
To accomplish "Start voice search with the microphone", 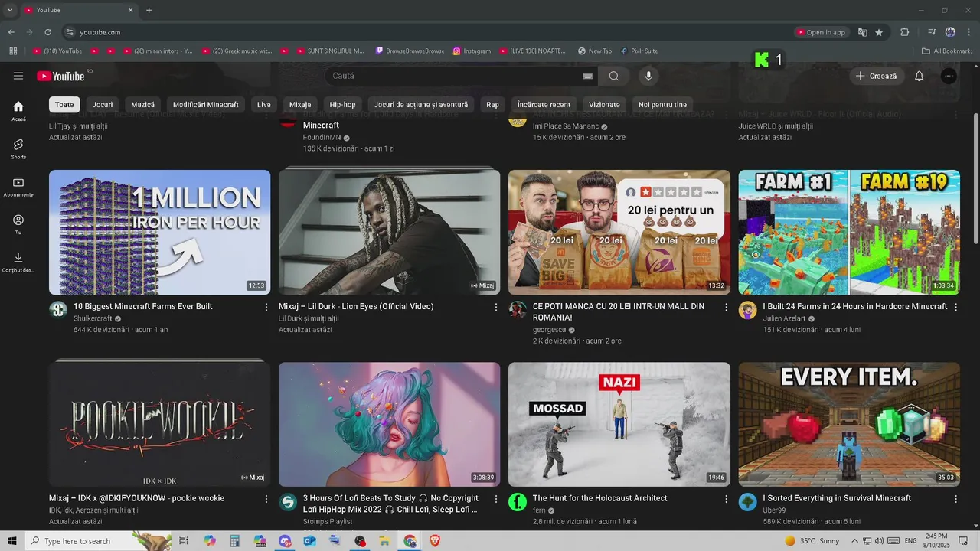I will (x=648, y=76).
